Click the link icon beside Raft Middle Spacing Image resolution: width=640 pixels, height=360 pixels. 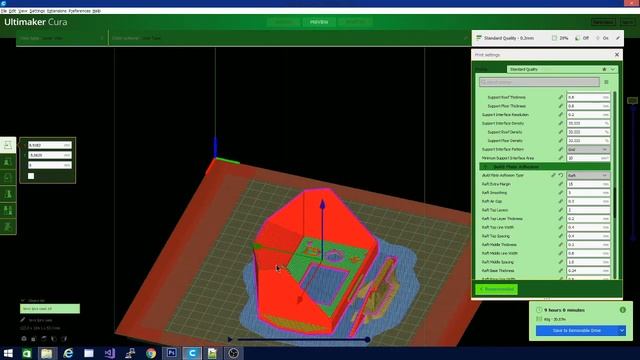(x=561, y=262)
